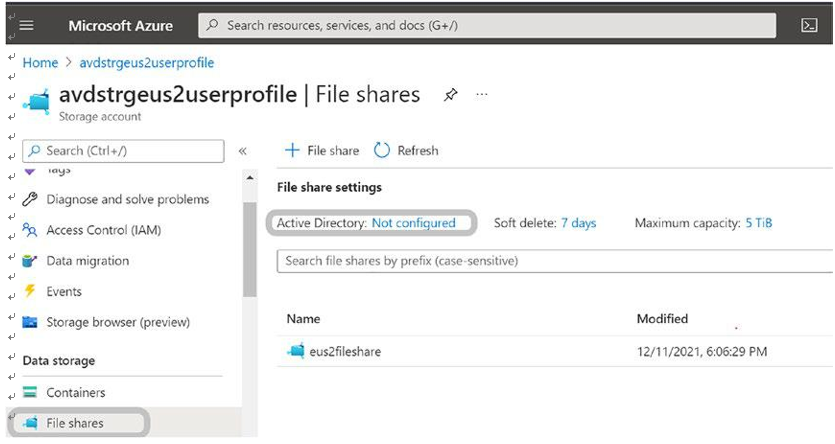Click the wrench icon for Diagnose problems
The height and width of the screenshot is (444, 835).
click(30, 199)
